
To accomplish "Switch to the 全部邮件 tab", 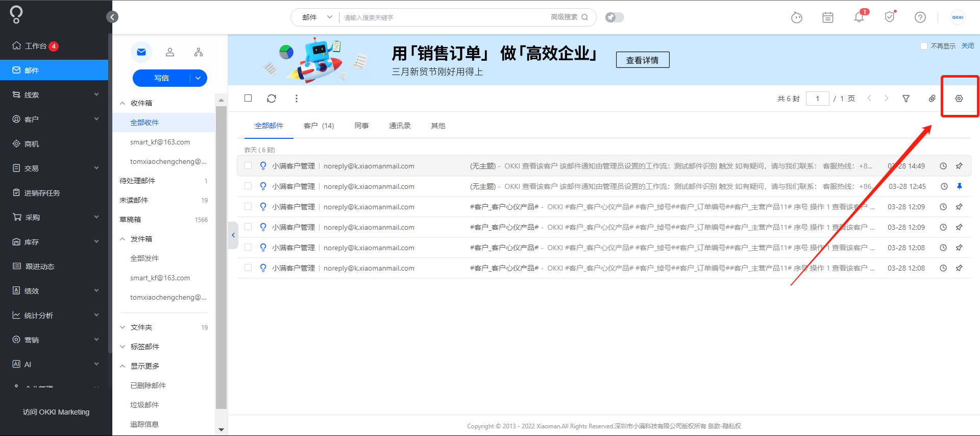I will pos(269,126).
